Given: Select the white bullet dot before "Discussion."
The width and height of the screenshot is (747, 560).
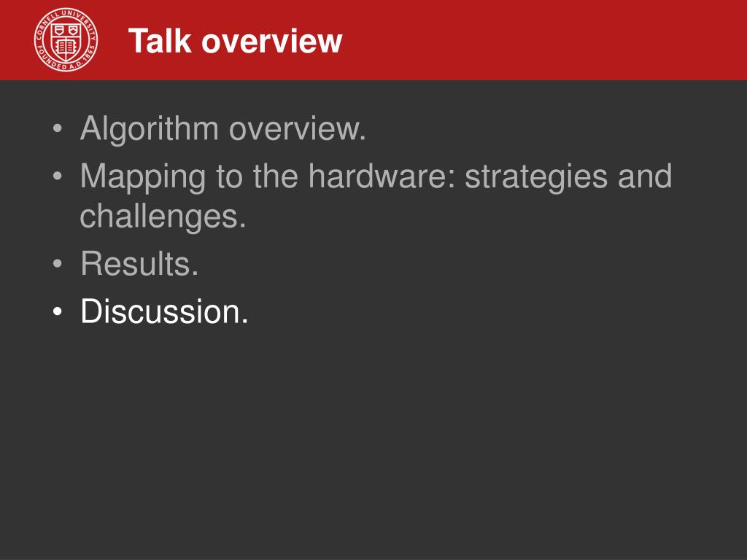Looking at the screenshot, I should click(58, 311).
